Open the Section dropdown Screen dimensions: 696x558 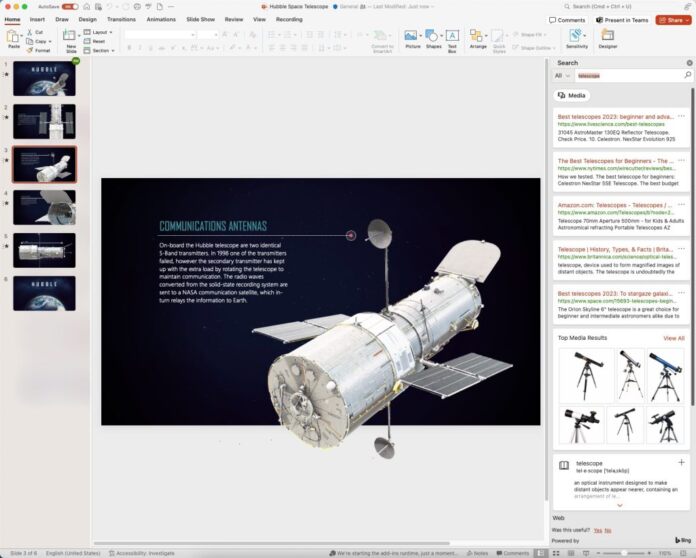[x=99, y=50]
